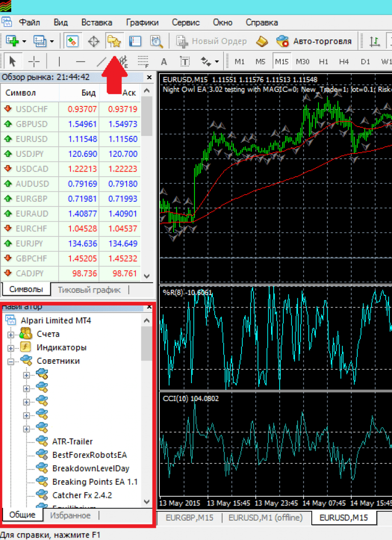Open the Вид menu
The width and height of the screenshot is (392, 540).
click(x=61, y=22)
